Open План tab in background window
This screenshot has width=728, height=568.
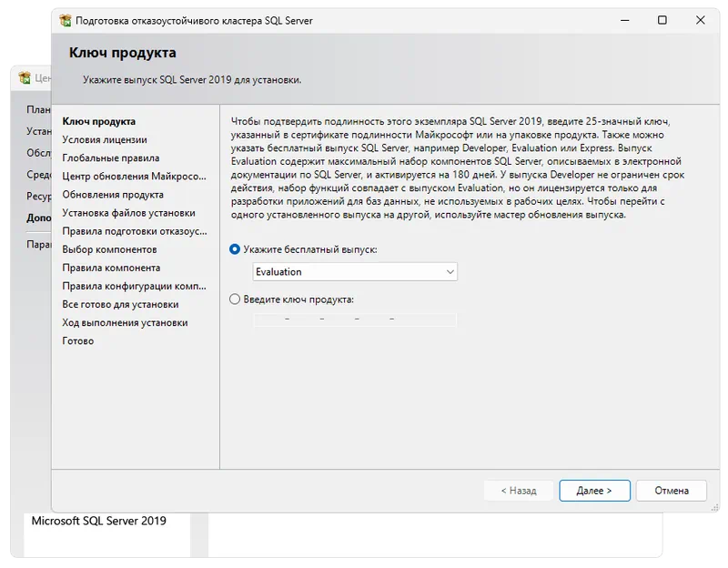pos(38,109)
